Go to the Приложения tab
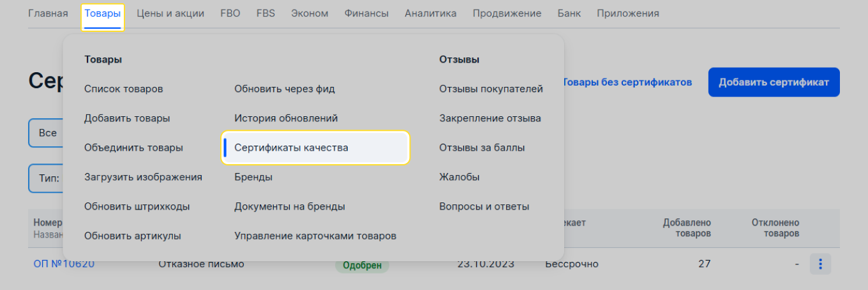Screen dimensions: 868x290 pos(628,13)
